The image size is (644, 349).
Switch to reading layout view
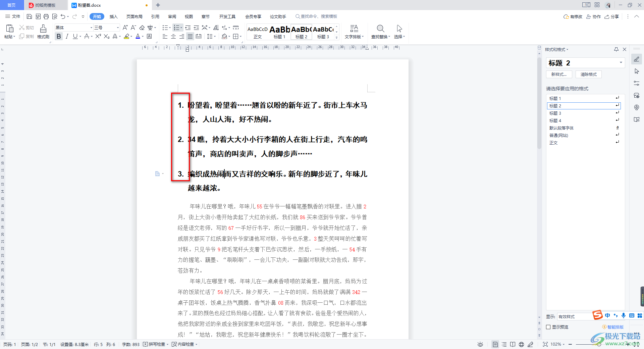pyautogui.click(x=513, y=344)
